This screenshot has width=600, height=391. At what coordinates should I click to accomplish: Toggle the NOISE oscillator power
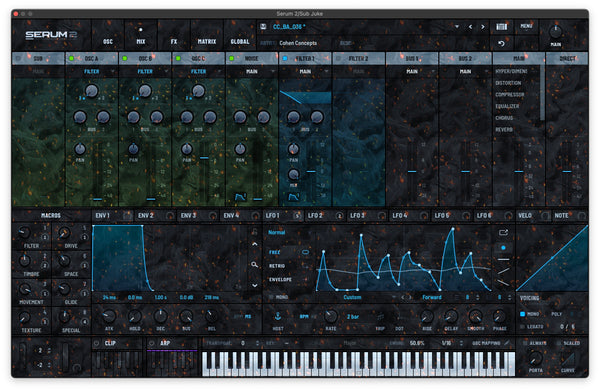[231, 58]
